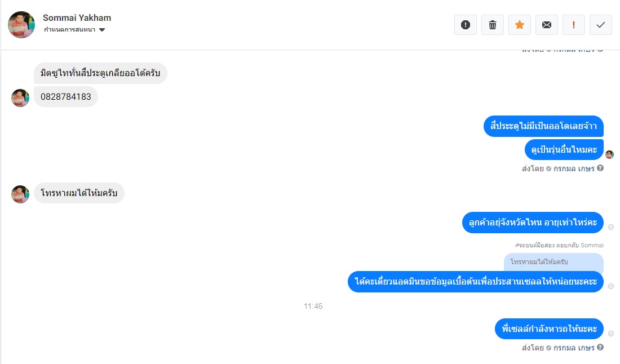Click the 11:46 timestamp

click(x=313, y=306)
